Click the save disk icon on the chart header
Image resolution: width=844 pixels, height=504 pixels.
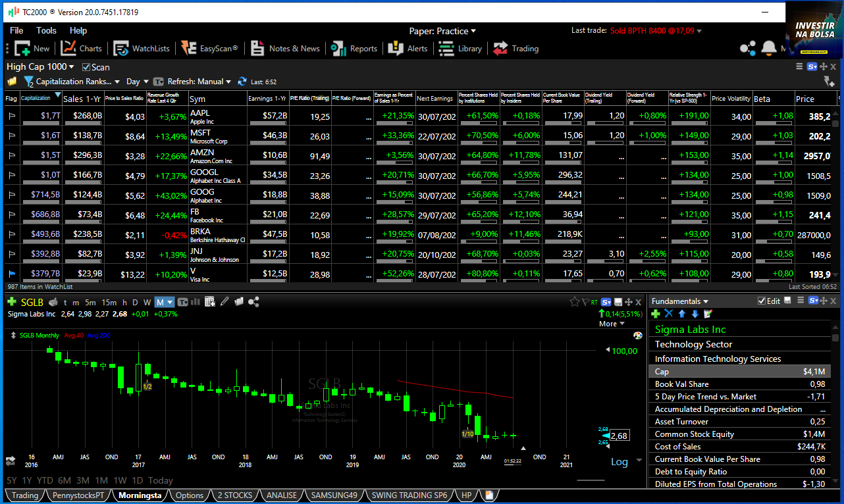pyautogui.click(x=618, y=302)
